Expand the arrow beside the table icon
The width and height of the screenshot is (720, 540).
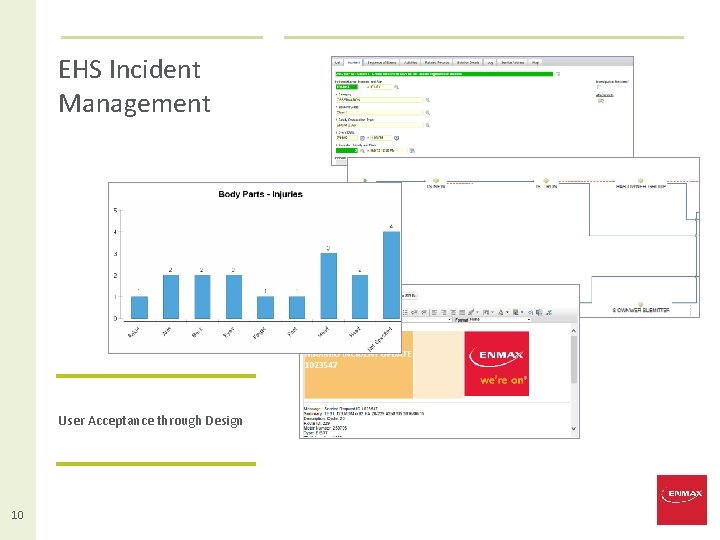(493, 312)
